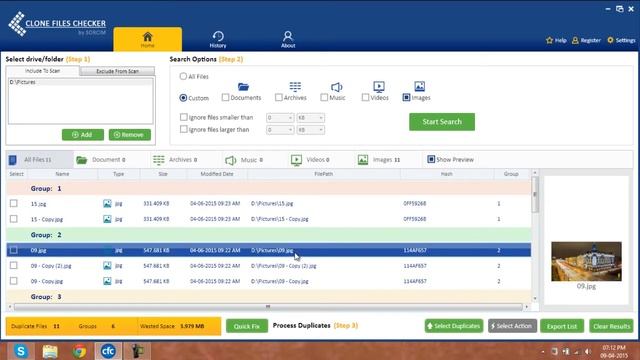Screen dimensions: 640x360
Task: Open the History tab
Action: pos(218,40)
